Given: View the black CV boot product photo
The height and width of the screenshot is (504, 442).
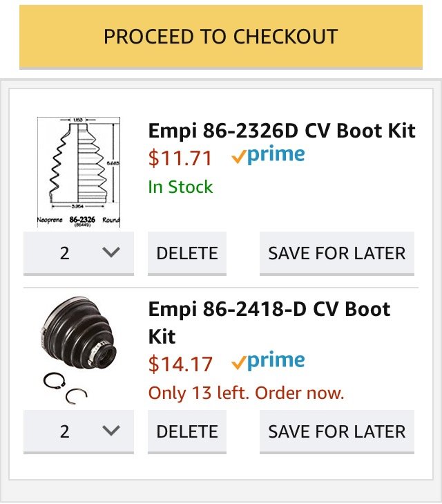Looking at the screenshot, I should pyautogui.click(x=79, y=333).
